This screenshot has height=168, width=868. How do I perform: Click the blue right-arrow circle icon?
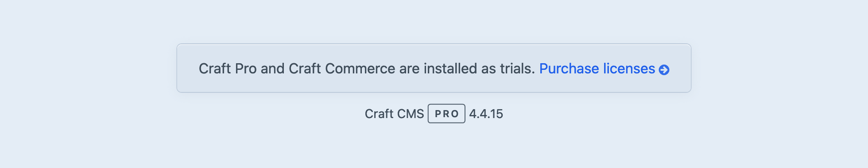point(664,70)
